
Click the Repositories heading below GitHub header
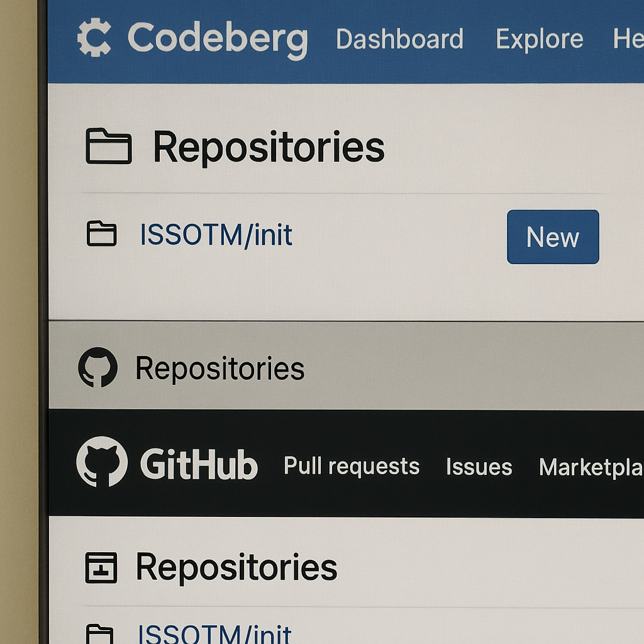coord(236,567)
